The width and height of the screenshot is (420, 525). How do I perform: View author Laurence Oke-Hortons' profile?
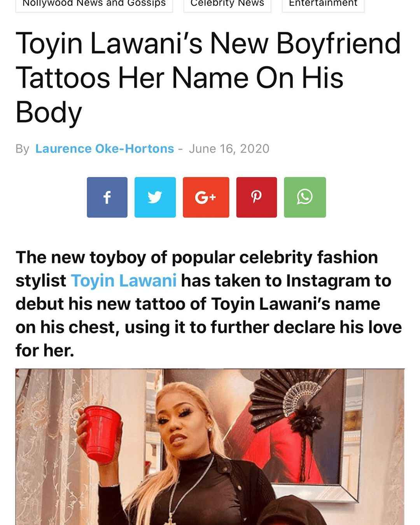coord(105,149)
